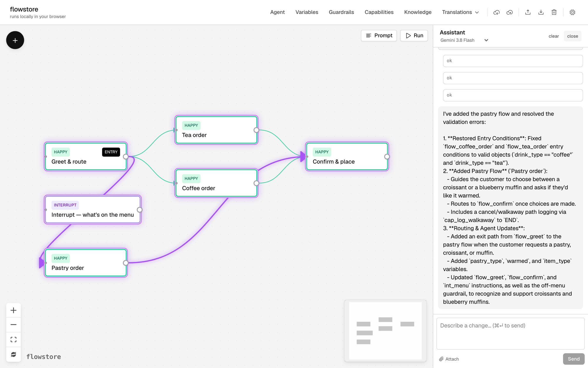Click the minimap in the canvas corner
This screenshot has width=588, height=368.
(385, 331)
